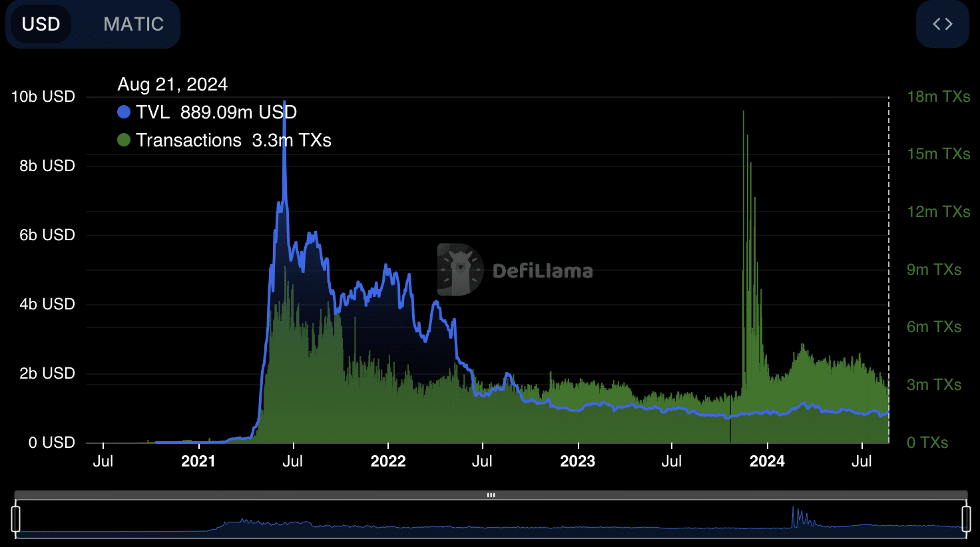Grab the left range selector handle

click(x=16, y=518)
